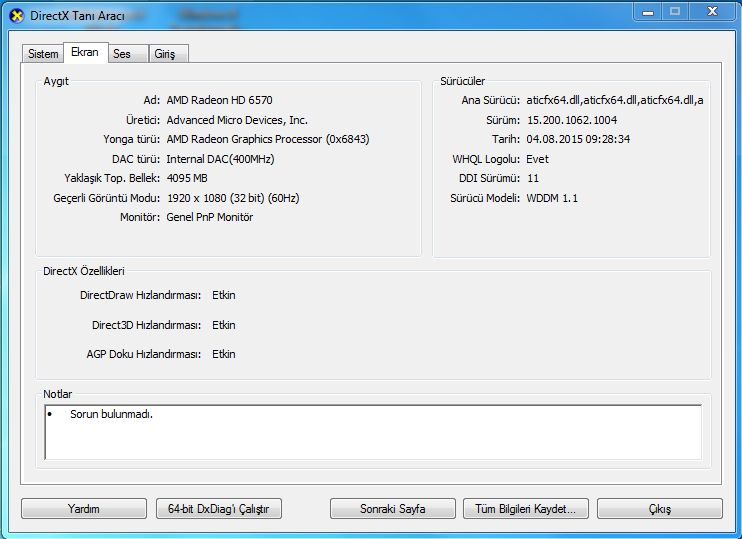This screenshot has height=539, width=742.
Task: Click the 'DirectX Tanı Aracı' window title
Action: pyautogui.click(x=77, y=16)
